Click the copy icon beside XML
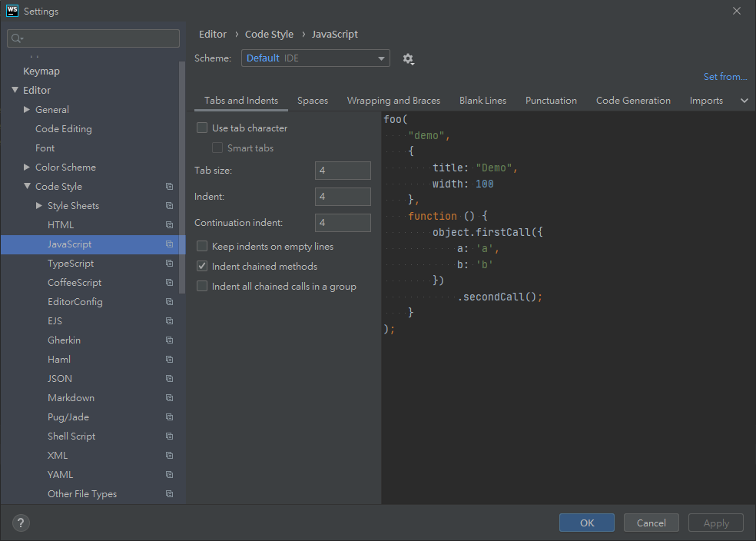The width and height of the screenshot is (756, 541). 169,456
